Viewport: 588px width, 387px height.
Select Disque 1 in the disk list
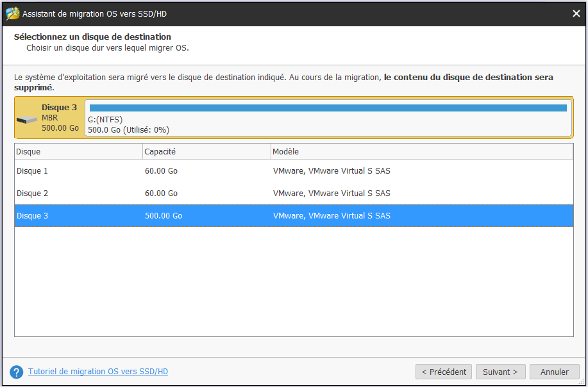[32, 171]
